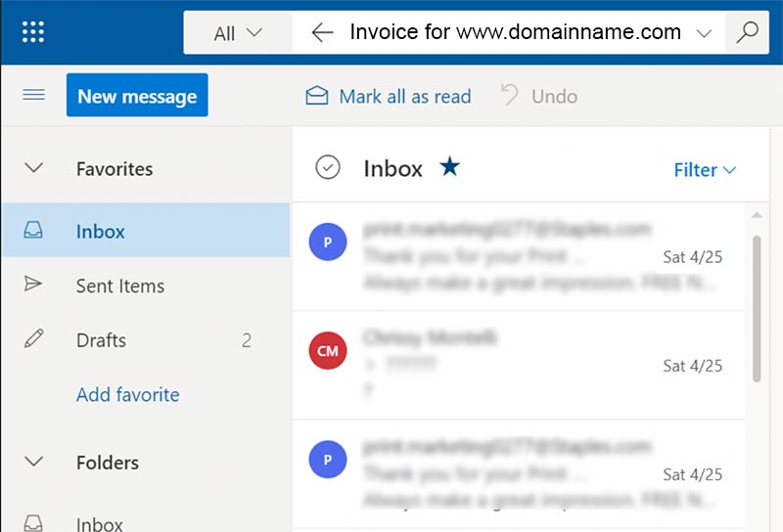Collapse the Favorites section
This screenshot has height=532, width=783.
point(34,168)
